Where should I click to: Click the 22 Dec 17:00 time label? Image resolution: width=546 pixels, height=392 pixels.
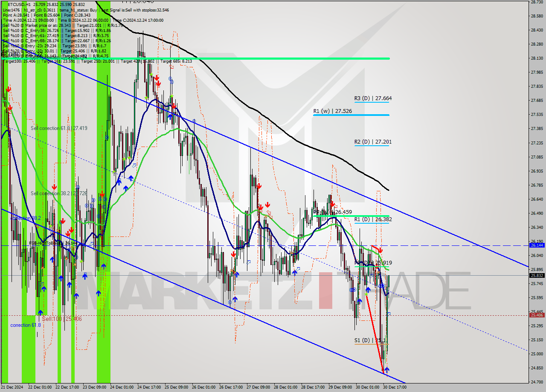coord(67,387)
